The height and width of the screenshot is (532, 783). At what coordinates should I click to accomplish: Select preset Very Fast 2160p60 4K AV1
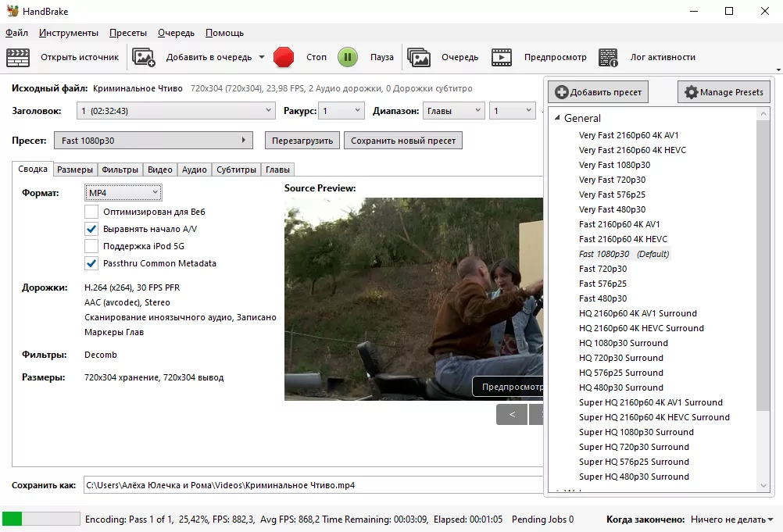click(x=629, y=135)
